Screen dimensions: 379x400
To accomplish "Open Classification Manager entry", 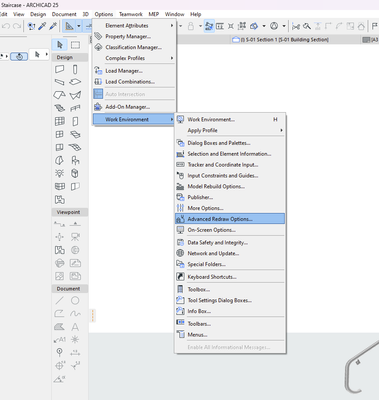I will point(134,47).
